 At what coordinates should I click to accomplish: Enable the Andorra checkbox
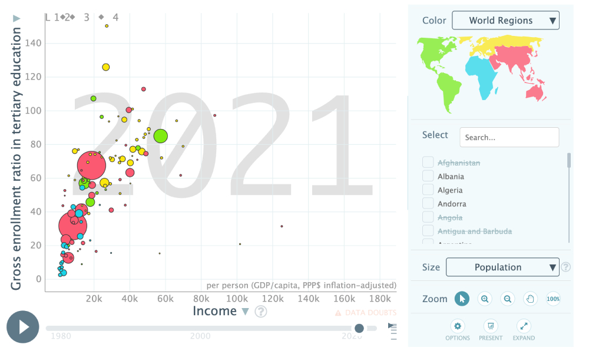click(428, 204)
